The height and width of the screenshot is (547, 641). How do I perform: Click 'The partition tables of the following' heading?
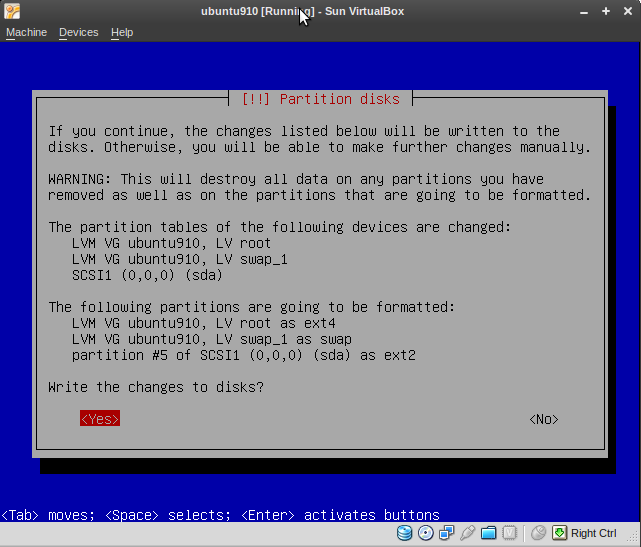(x=280, y=227)
